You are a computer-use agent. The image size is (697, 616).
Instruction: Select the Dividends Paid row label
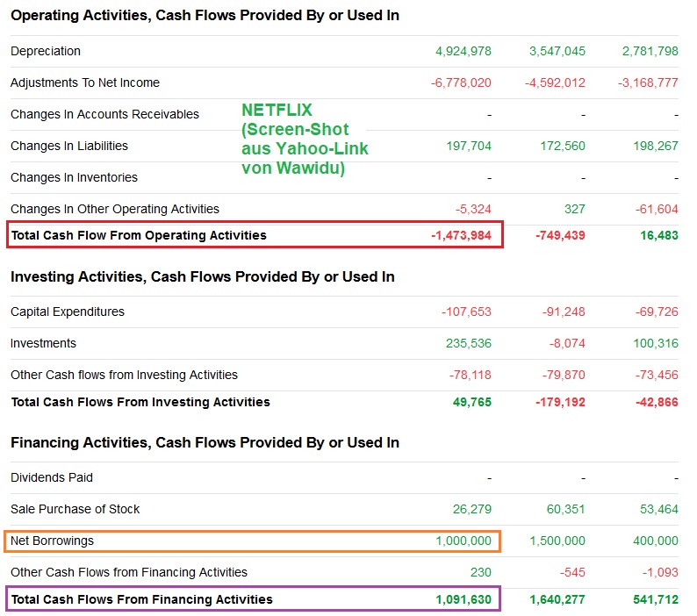coord(52,477)
